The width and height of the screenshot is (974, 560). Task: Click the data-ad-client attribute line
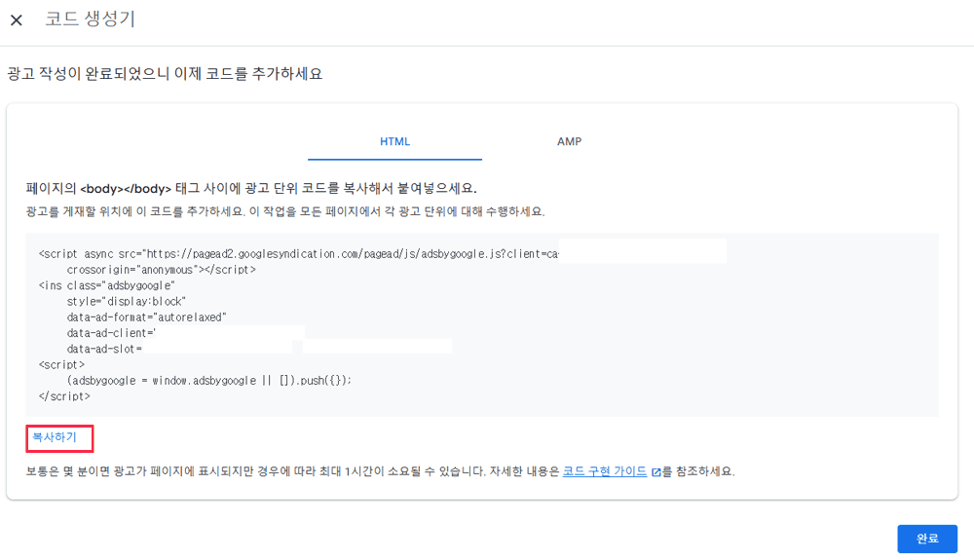tap(112, 333)
